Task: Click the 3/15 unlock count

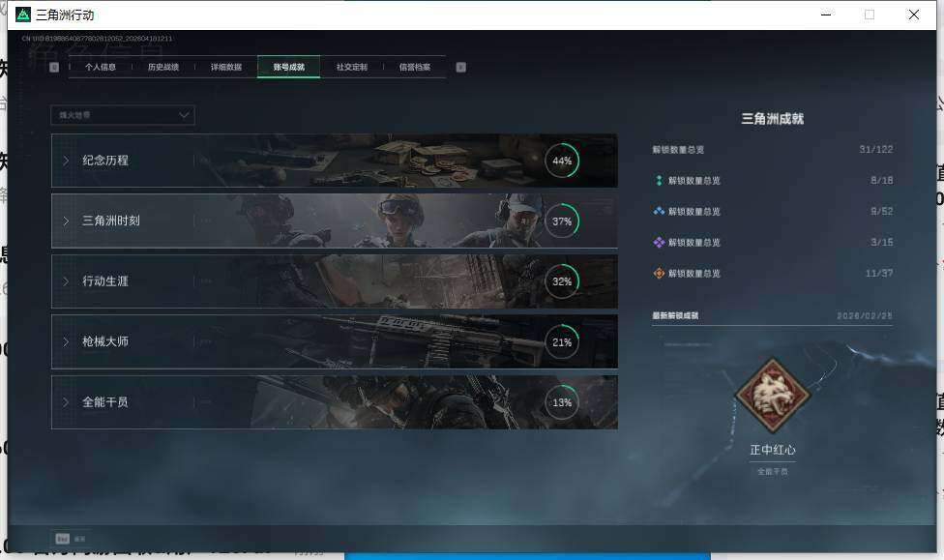Action: pyautogui.click(x=881, y=242)
